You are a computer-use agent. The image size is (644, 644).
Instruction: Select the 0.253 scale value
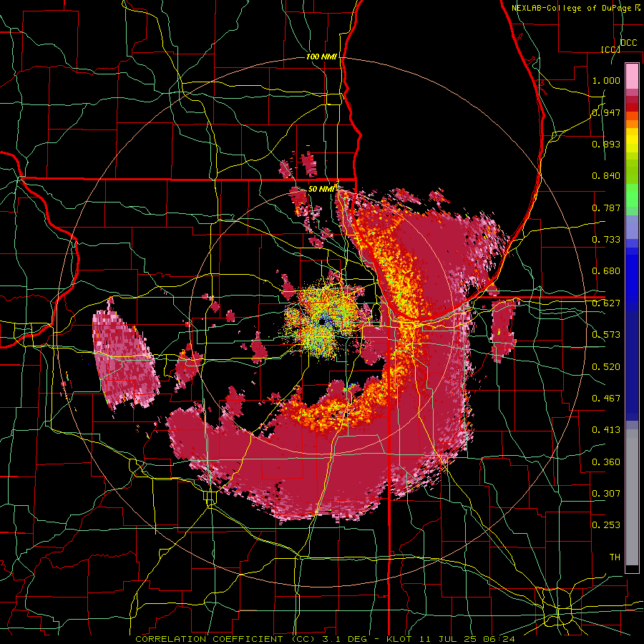point(606,525)
